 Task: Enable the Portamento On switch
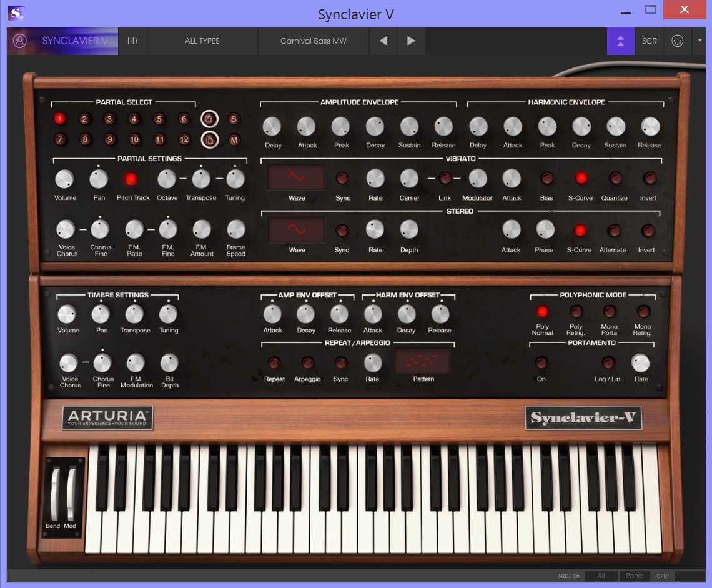click(541, 363)
